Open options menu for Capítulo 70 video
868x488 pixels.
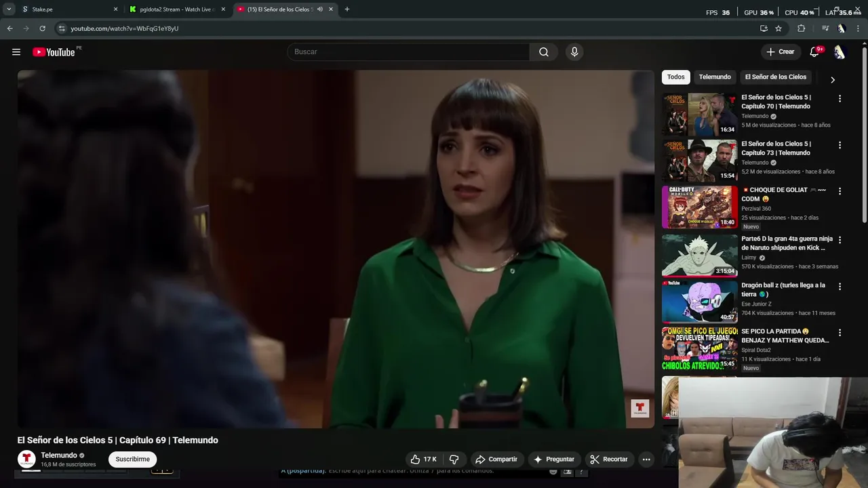tap(840, 99)
